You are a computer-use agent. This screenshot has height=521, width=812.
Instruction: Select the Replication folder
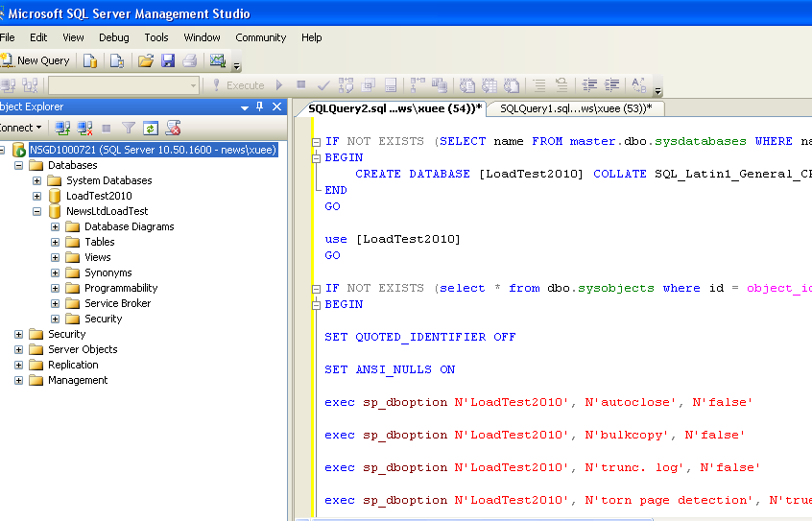73,365
